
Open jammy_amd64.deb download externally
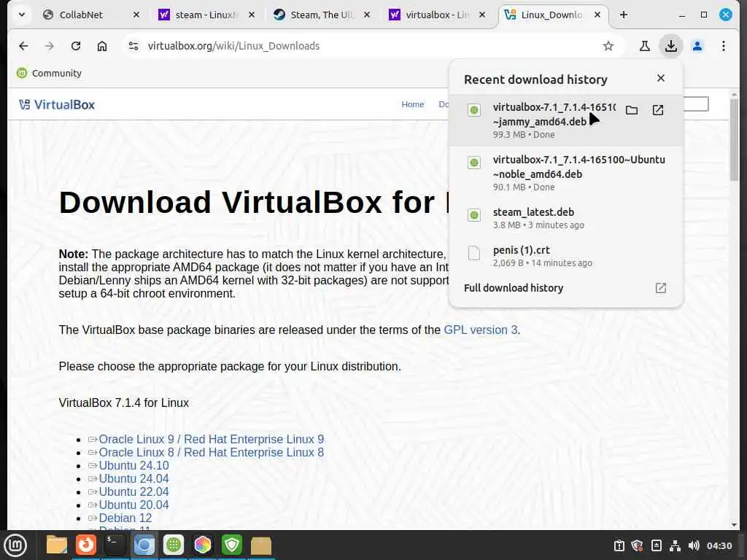657,110
